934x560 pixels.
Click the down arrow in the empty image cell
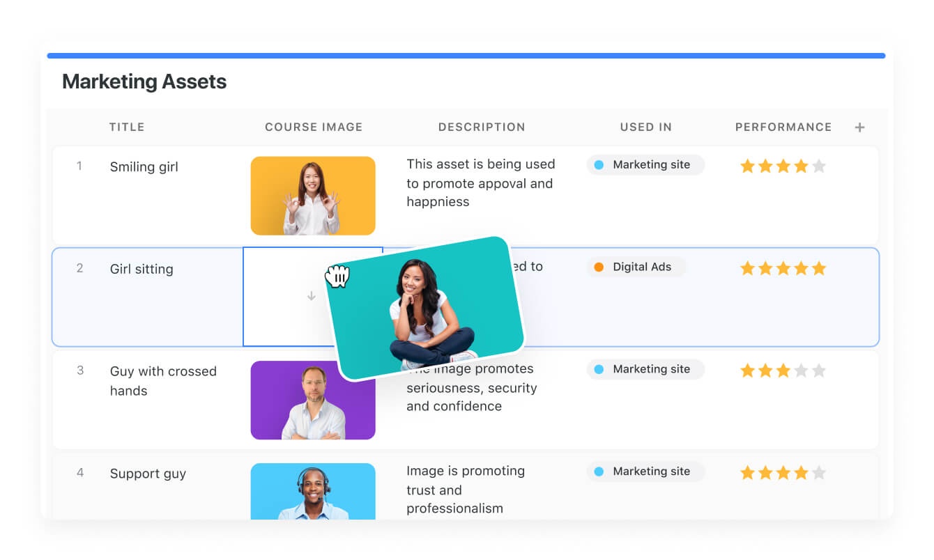point(312,296)
